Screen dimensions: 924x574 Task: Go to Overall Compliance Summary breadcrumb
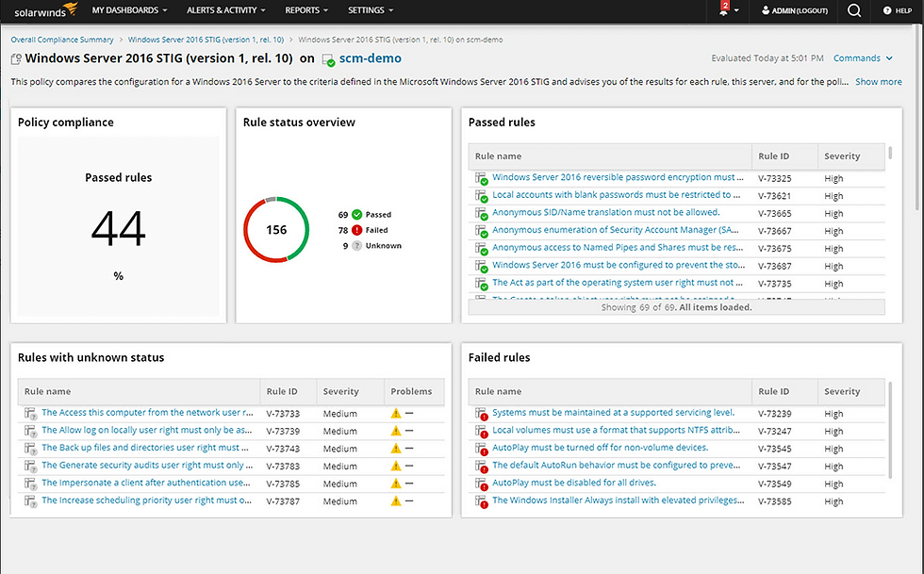point(62,40)
